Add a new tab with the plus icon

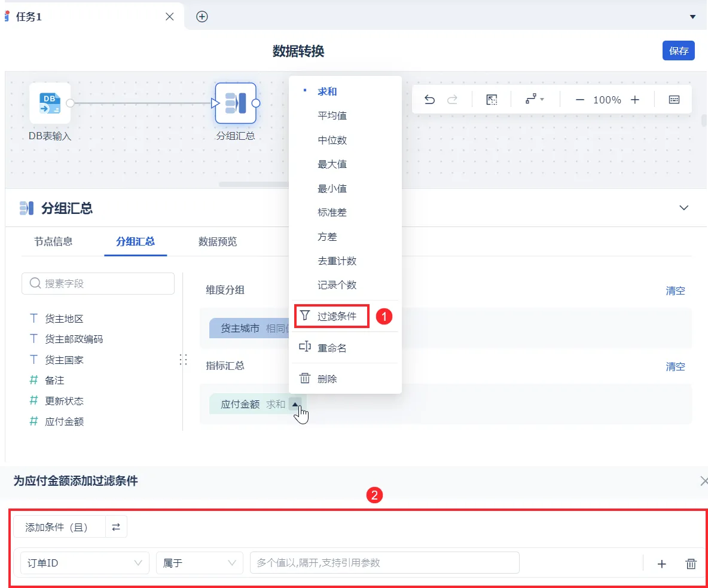[x=202, y=17]
